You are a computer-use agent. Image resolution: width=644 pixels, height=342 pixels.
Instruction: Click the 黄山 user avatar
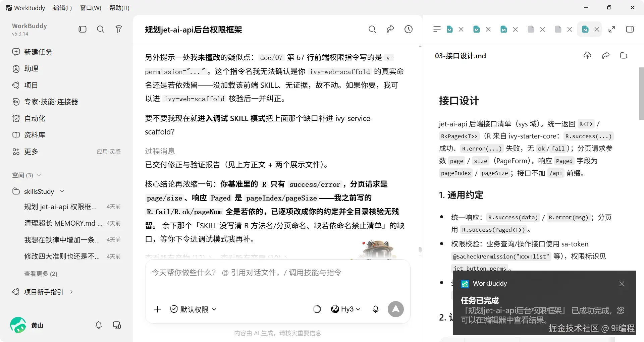[x=18, y=325]
